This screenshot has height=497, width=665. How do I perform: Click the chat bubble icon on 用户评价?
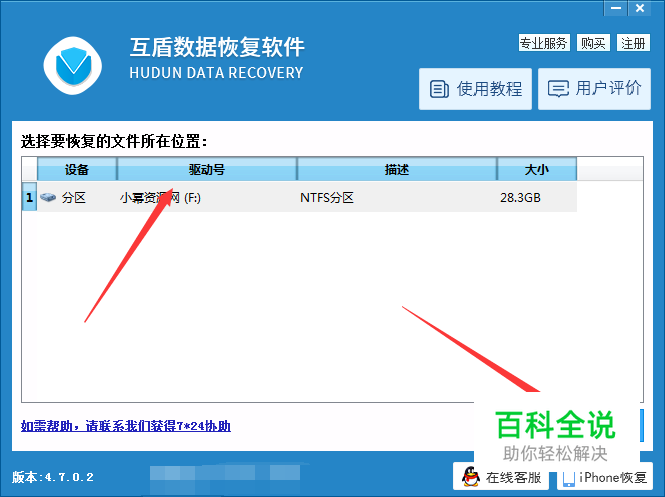tap(558, 89)
